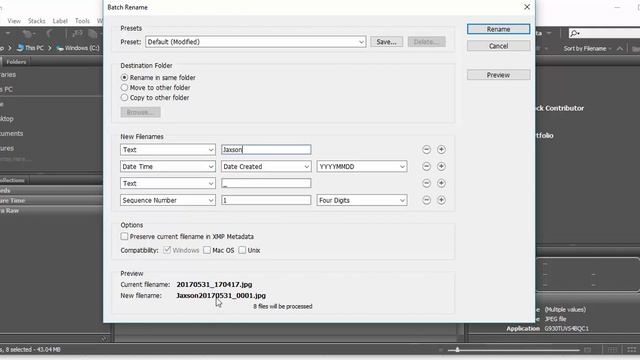Switch to the Collections panel tab
640x360 pixels.
12,180
